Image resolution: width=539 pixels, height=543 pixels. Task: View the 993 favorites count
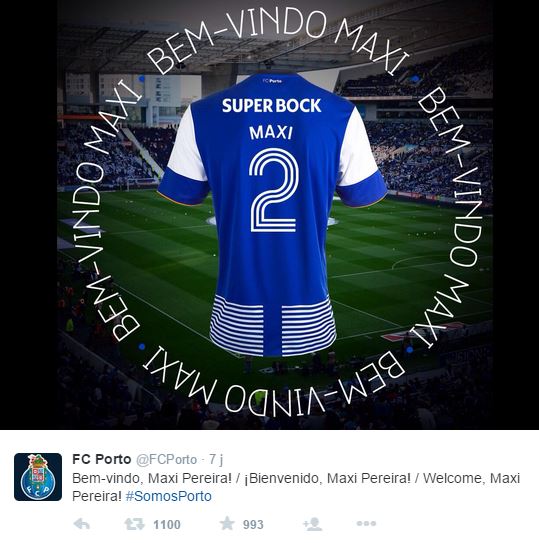click(x=253, y=525)
